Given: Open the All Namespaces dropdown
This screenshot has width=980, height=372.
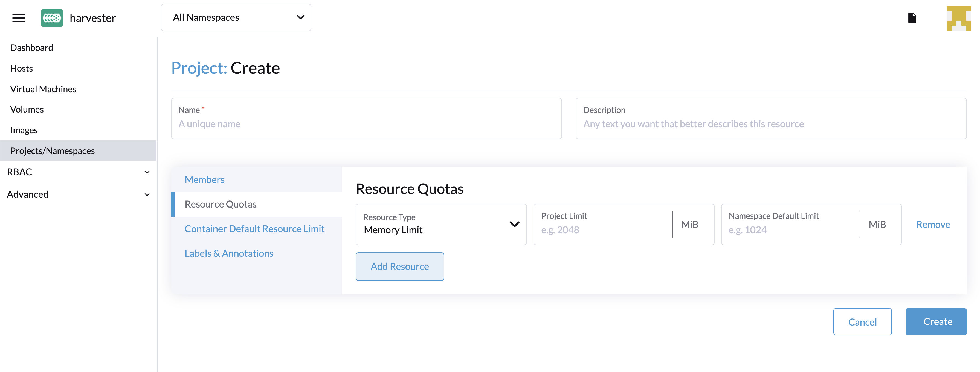Looking at the screenshot, I should pos(236,17).
